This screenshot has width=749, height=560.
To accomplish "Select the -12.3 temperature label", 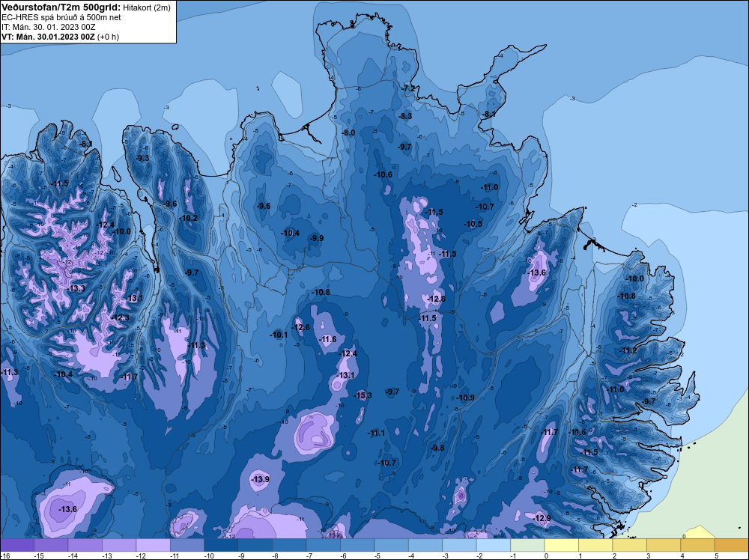I will tap(120, 318).
